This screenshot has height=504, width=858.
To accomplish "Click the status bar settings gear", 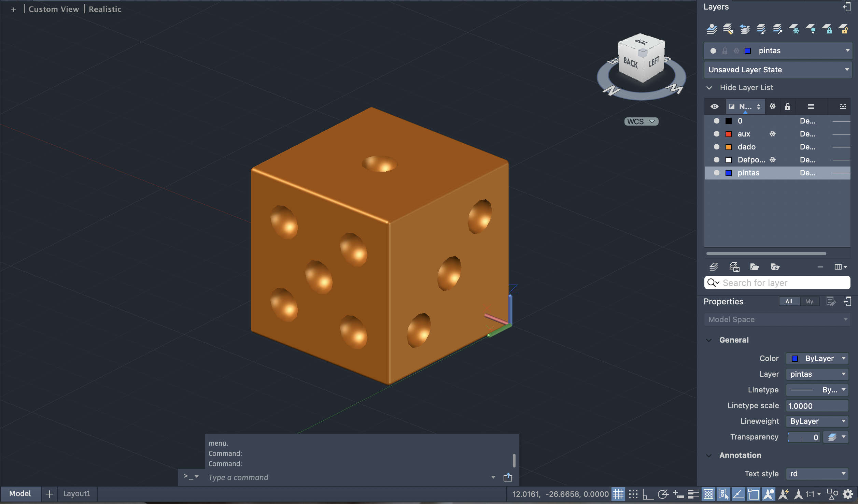I will pos(848,494).
